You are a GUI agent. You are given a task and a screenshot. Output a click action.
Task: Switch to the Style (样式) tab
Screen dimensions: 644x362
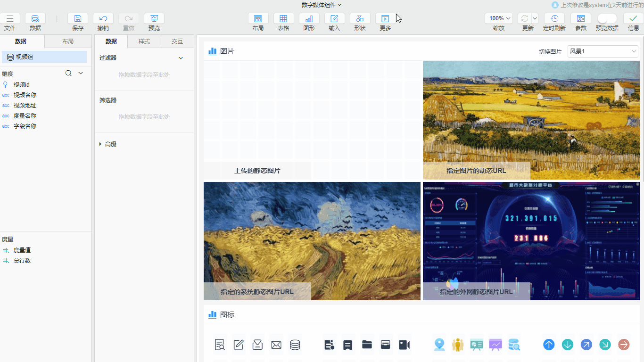click(x=144, y=41)
